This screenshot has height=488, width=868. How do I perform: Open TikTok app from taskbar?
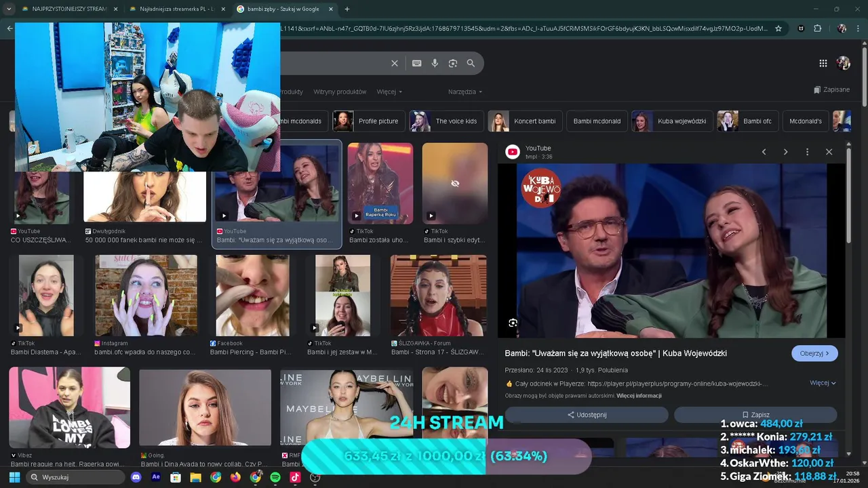tap(295, 477)
